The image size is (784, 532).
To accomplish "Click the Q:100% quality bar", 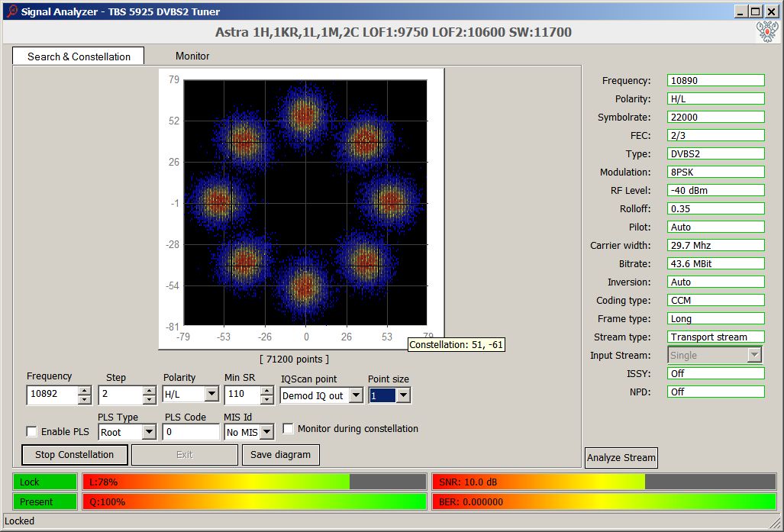I will pos(254,502).
